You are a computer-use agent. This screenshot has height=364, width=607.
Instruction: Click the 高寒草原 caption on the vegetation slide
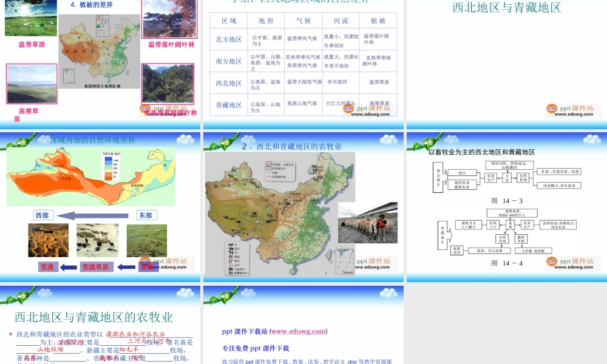pos(26,115)
